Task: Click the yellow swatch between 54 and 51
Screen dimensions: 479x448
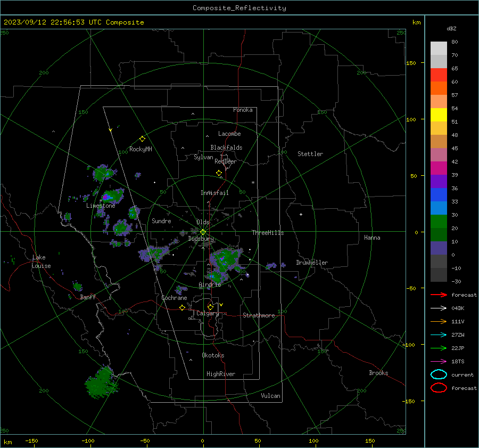Action: pyautogui.click(x=439, y=115)
